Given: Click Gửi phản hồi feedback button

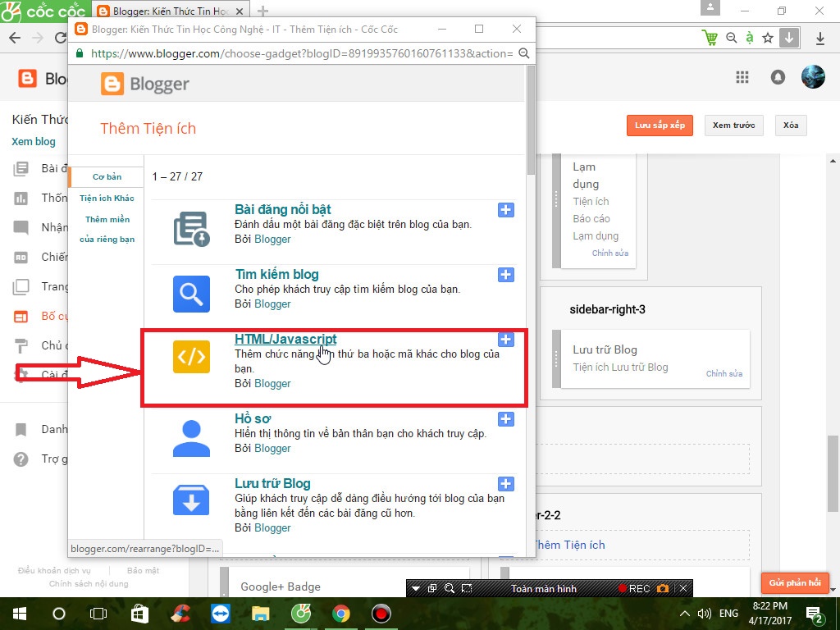Looking at the screenshot, I should 794,583.
